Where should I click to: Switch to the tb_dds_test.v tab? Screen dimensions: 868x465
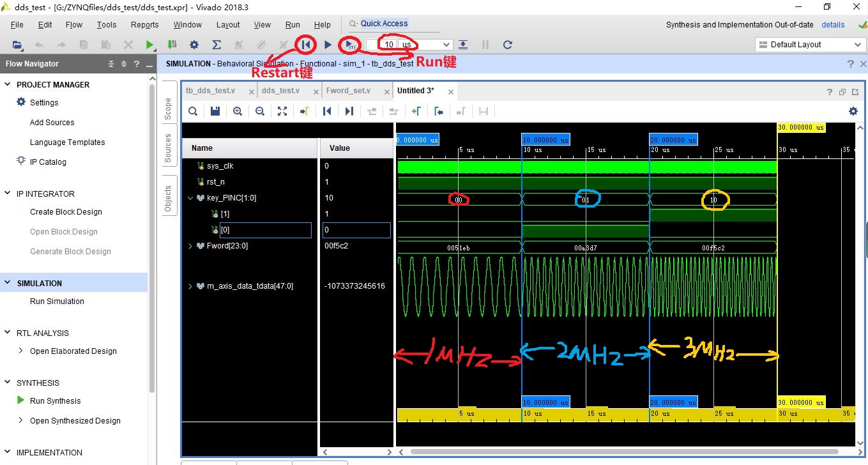tap(211, 91)
